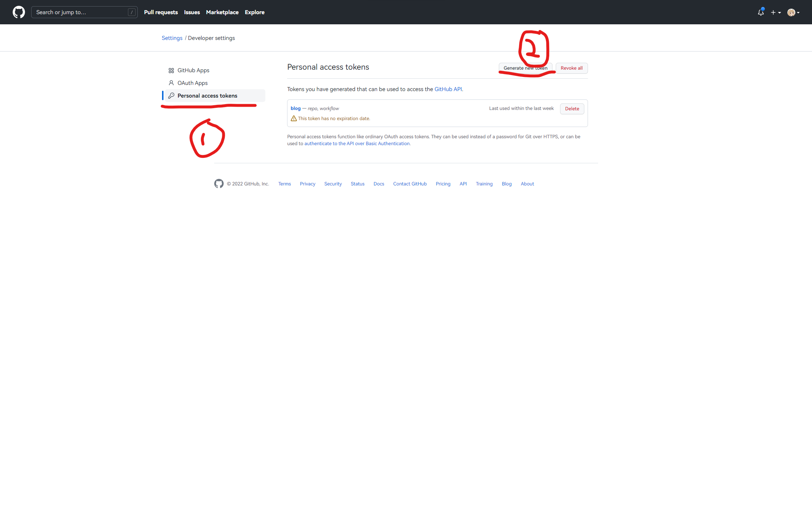Click the OAuth Apps person icon
812x508 pixels.
pos(171,83)
